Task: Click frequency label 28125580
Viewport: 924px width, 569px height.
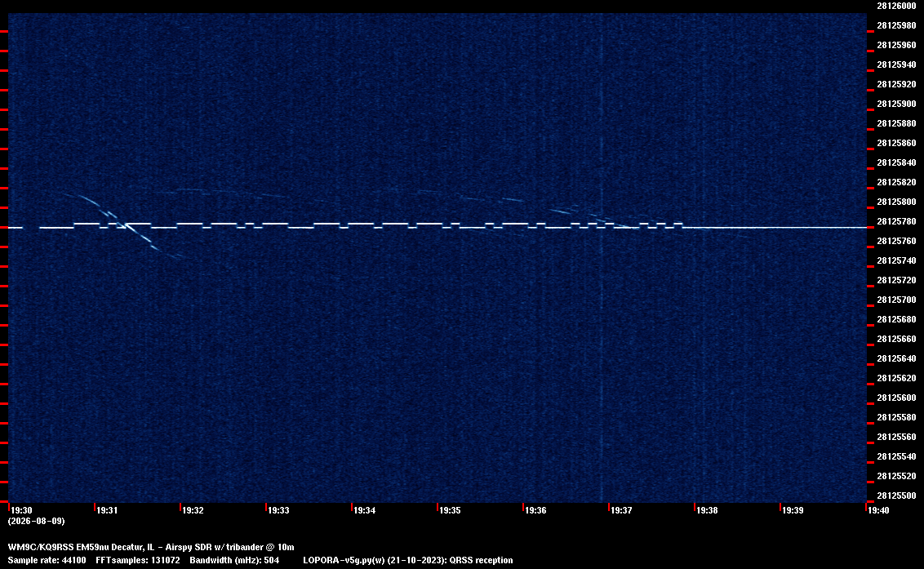Action: click(x=896, y=417)
